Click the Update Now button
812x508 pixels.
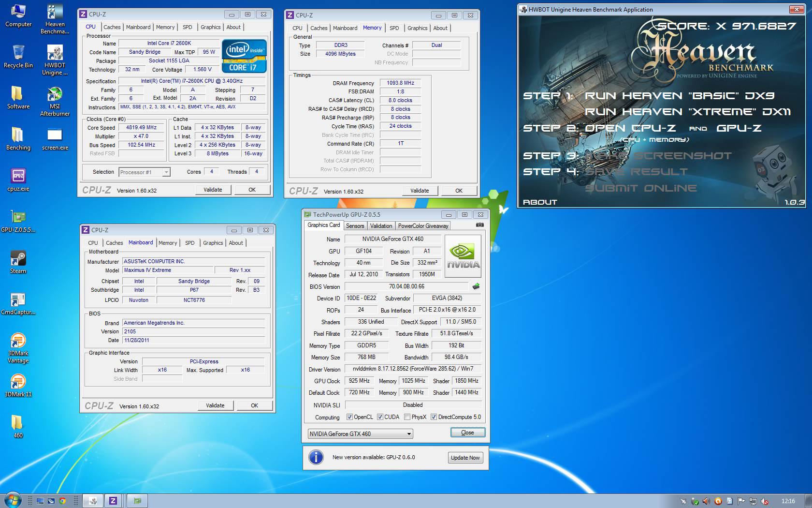465,458
